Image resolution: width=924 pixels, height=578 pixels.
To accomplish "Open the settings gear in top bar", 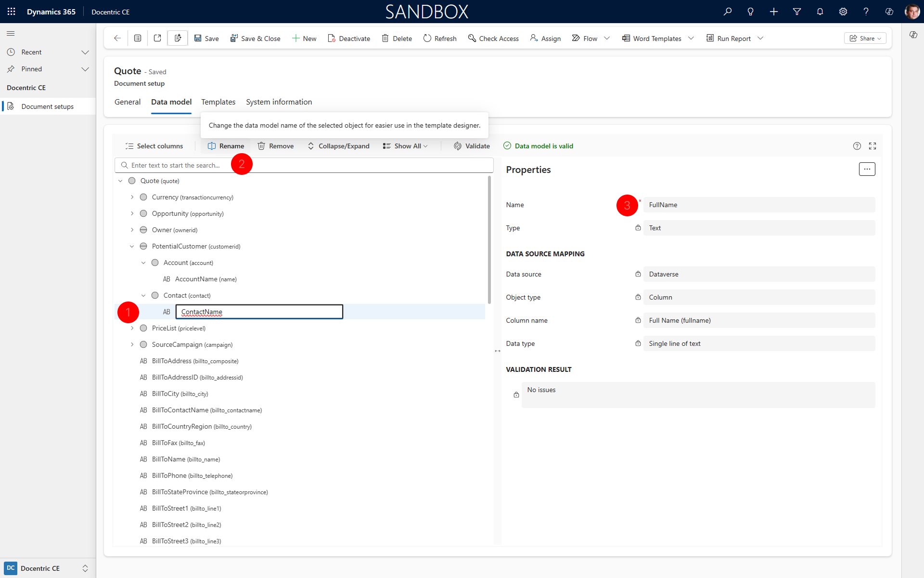I will pyautogui.click(x=843, y=12).
